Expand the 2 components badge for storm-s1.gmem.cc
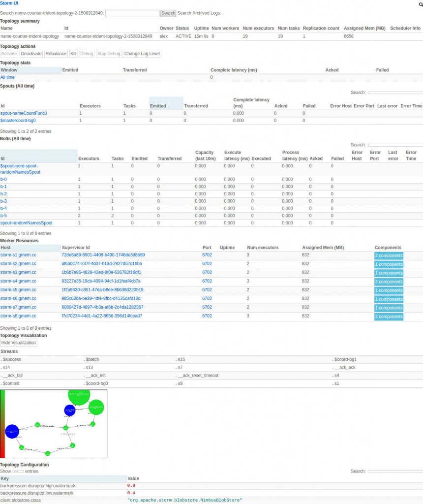Screen dimensions: 423x504 (x=389, y=255)
